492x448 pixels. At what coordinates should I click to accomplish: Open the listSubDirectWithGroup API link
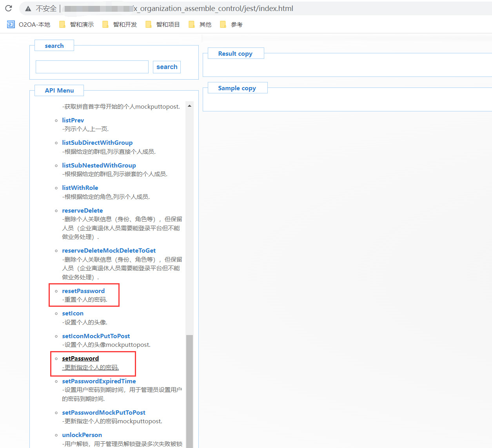[x=97, y=142]
